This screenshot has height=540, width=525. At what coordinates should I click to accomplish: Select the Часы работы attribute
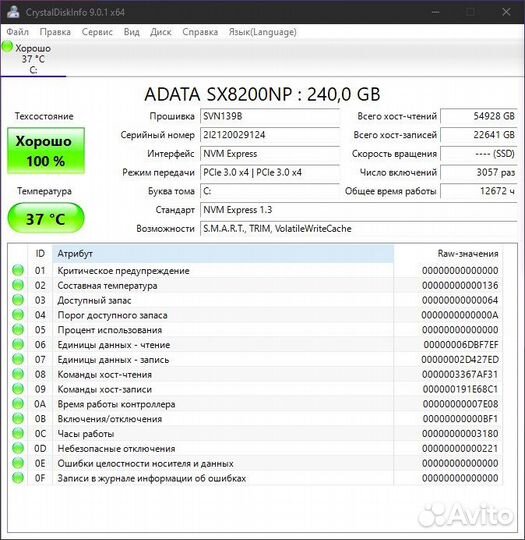[x=86, y=434]
